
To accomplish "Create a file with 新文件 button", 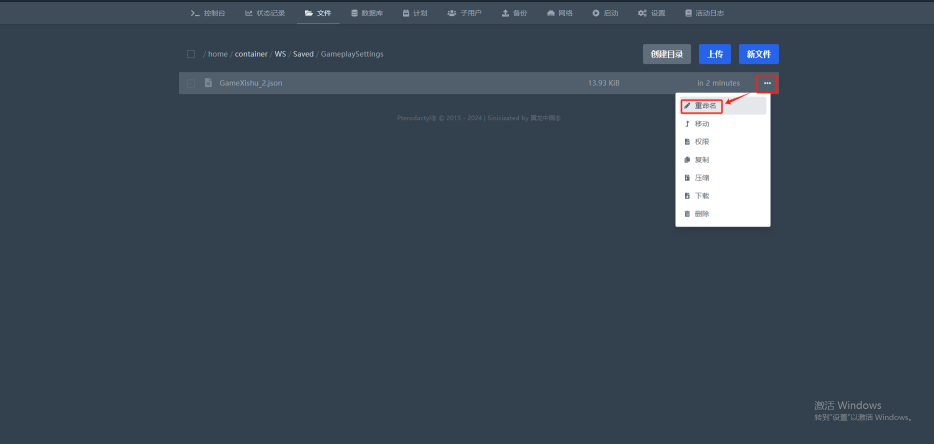I will pyautogui.click(x=759, y=54).
